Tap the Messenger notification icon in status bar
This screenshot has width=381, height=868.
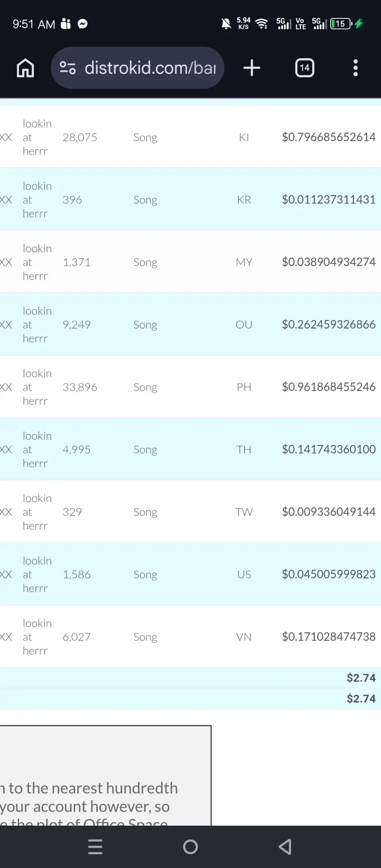83,24
